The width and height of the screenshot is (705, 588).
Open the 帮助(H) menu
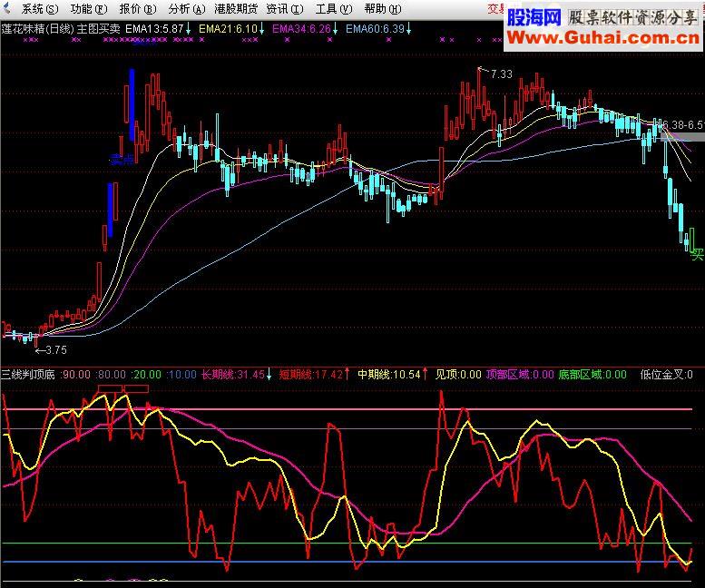383,8
